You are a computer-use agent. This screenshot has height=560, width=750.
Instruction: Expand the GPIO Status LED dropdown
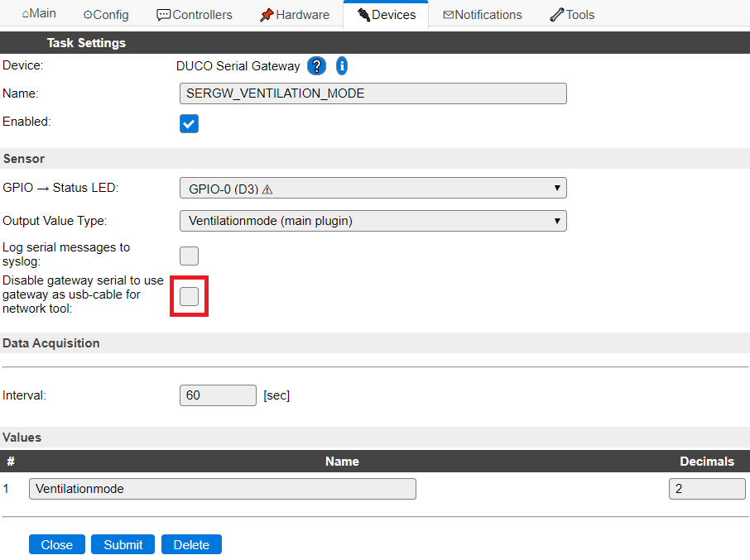click(373, 189)
